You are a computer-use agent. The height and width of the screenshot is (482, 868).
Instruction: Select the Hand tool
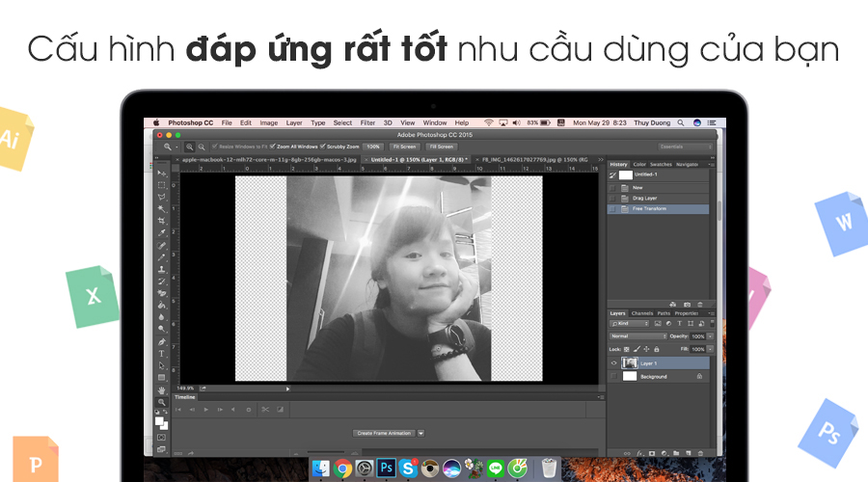[161, 390]
